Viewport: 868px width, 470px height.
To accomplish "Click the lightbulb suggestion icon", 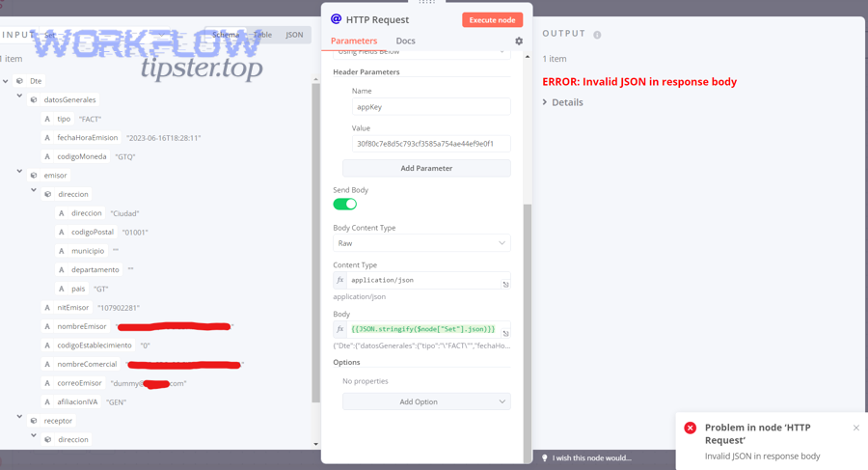I will tap(545, 457).
